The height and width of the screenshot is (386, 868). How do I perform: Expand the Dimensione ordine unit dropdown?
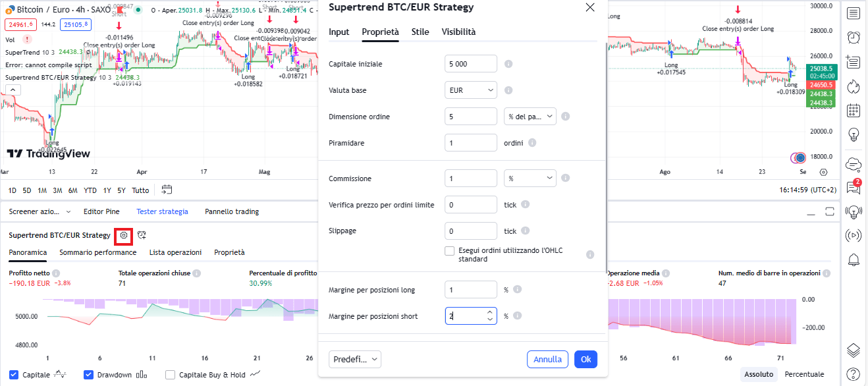point(529,117)
